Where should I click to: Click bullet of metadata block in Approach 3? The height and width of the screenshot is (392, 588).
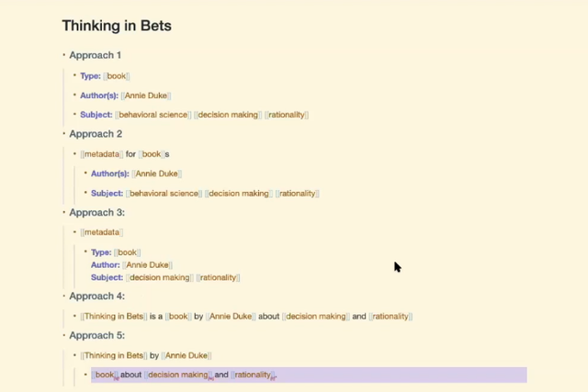coord(75,232)
